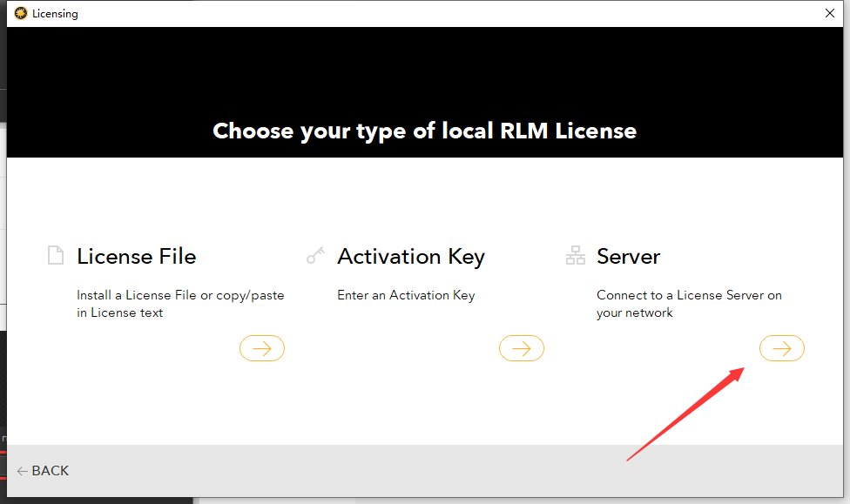850x504 pixels.
Task: Close the Licensing dialog window
Action: coord(829,13)
